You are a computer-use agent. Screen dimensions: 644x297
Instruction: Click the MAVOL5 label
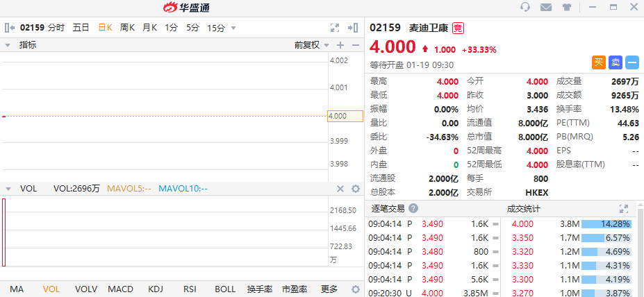129,189
